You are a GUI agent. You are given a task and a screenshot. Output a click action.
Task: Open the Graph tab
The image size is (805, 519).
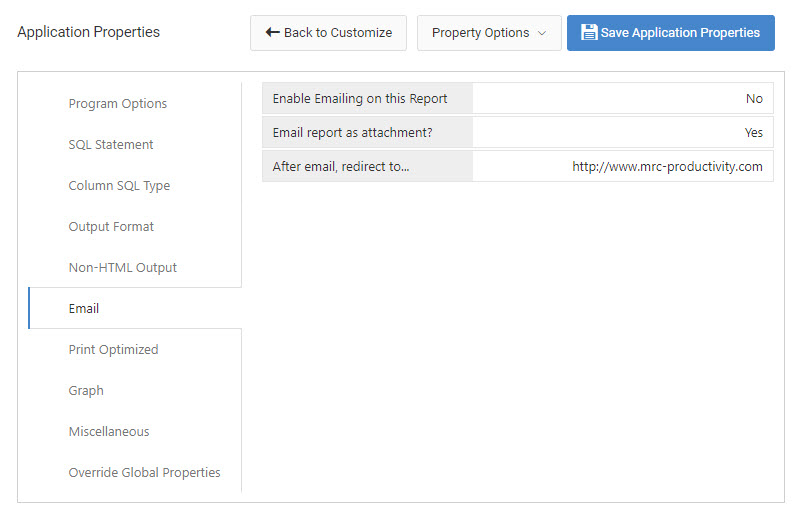coord(86,390)
